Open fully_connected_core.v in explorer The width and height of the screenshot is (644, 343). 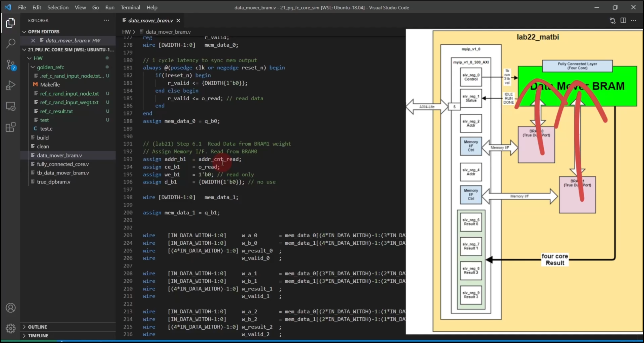pyautogui.click(x=63, y=164)
